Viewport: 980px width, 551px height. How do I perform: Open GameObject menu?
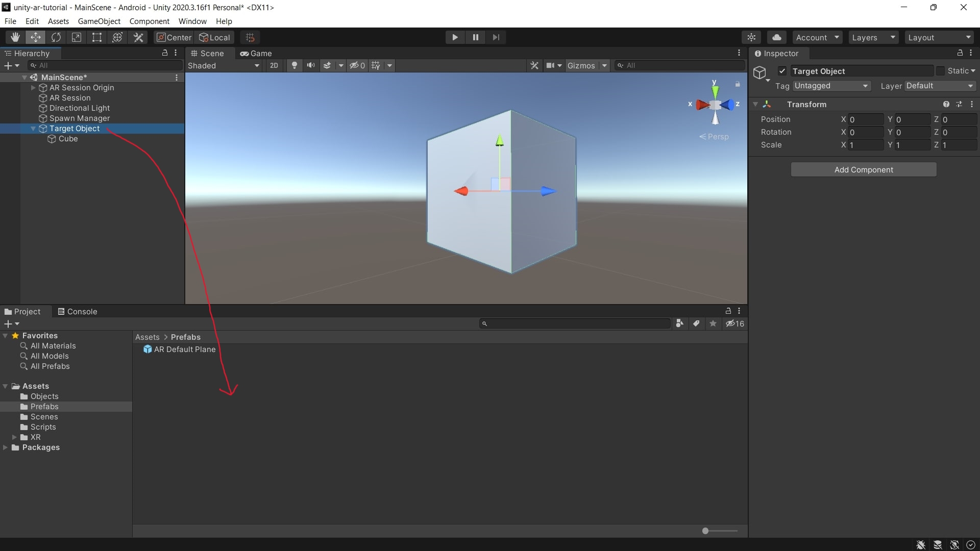click(99, 21)
